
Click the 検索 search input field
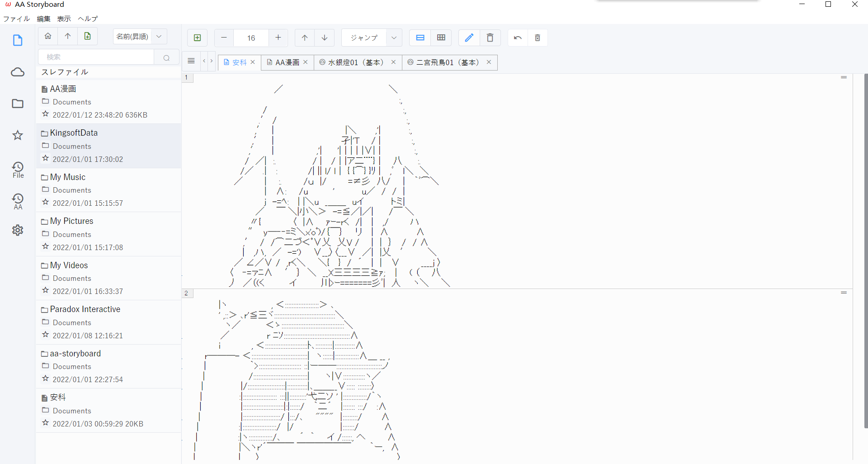click(97, 57)
